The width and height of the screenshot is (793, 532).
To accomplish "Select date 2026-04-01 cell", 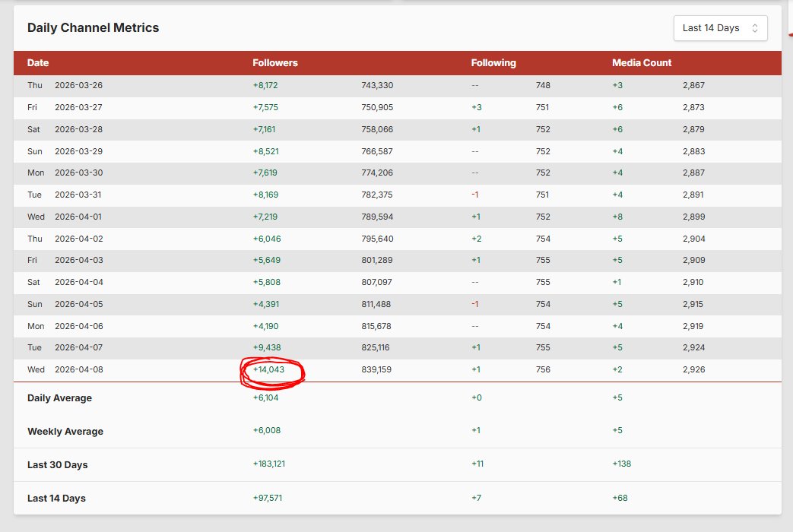I will pos(78,217).
